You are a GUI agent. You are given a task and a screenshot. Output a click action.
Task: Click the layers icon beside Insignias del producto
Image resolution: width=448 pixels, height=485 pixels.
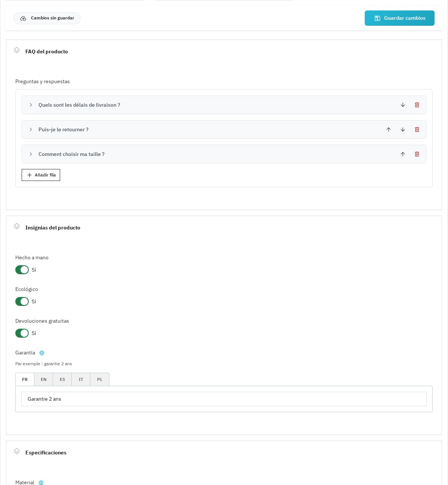pos(17,226)
